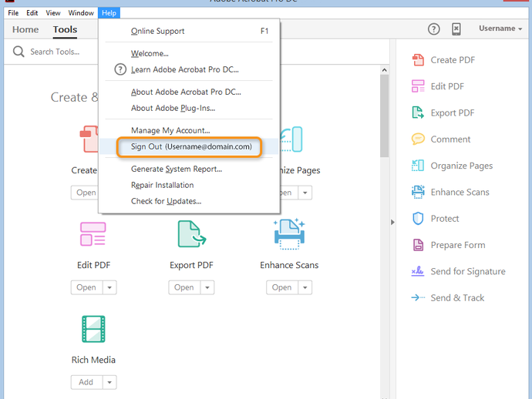The image size is (532, 399).
Task: Click the Send for Signature icon
Action: pos(418,271)
